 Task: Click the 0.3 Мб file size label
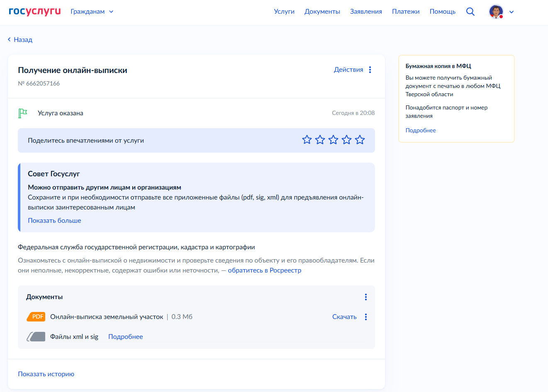pos(182,317)
